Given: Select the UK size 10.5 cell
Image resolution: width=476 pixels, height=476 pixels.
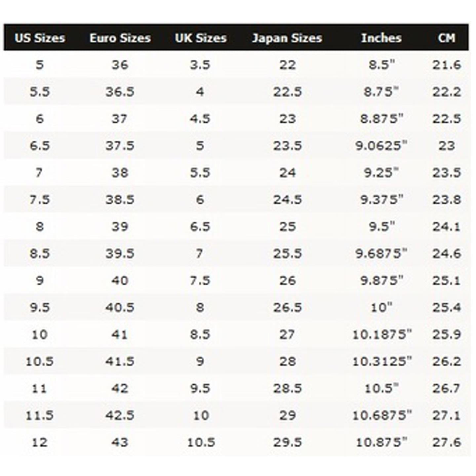Looking at the screenshot, I should click(x=201, y=442).
